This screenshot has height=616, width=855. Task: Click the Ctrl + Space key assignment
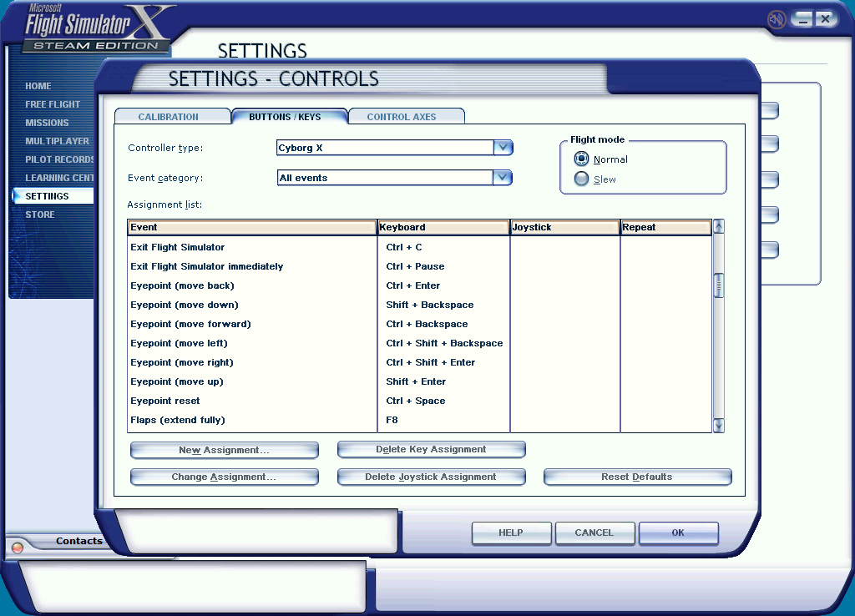(x=416, y=401)
